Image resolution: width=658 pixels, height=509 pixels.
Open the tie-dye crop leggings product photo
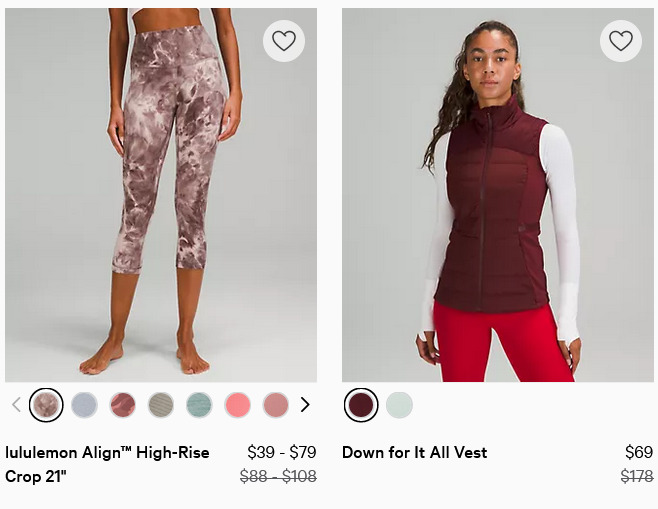pos(161,195)
